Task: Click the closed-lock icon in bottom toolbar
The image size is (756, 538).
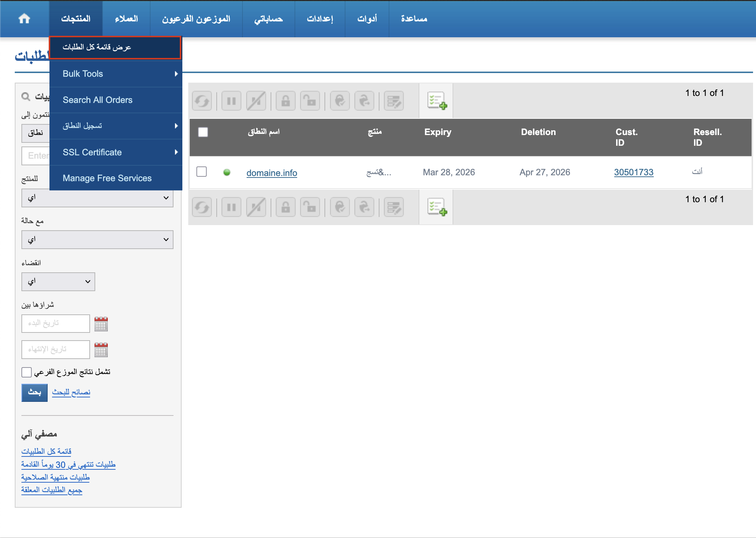Action: pos(286,207)
